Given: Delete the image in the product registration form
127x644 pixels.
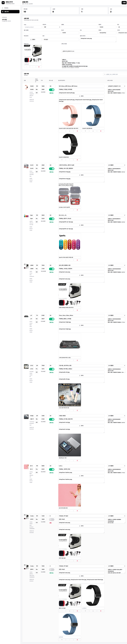Looking at the screenshot, I should 39,67.
